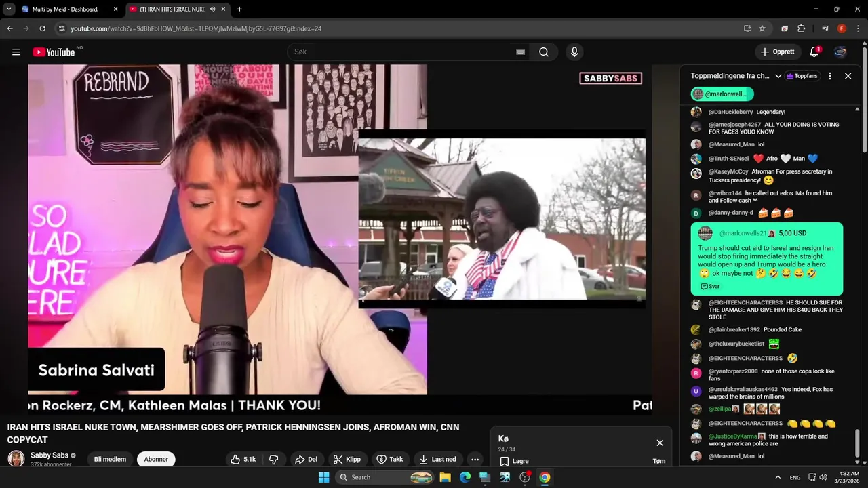Viewport: 868px width, 488px height.
Task: Open Windows Start menu
Action: (x=324, y=477)
